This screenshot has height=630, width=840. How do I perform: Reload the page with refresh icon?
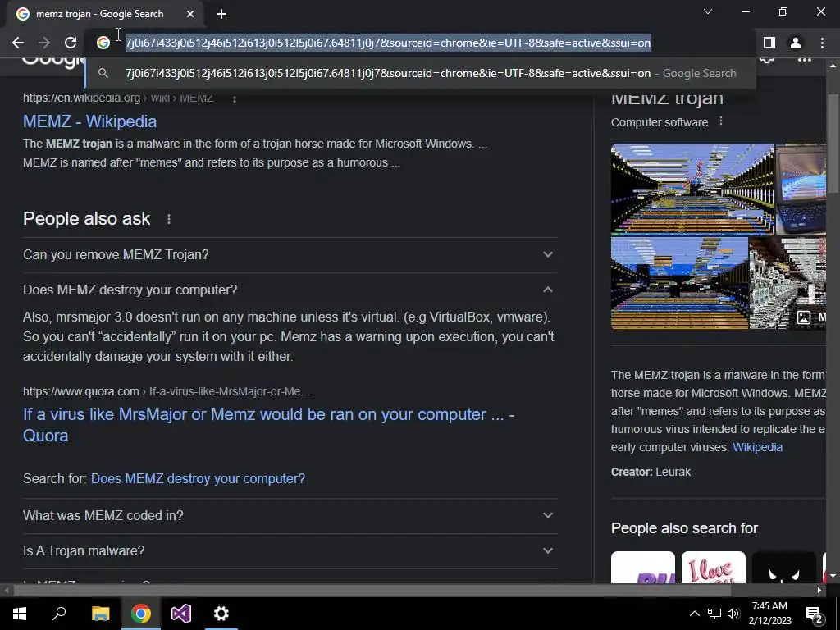click(x=71, y=43)
